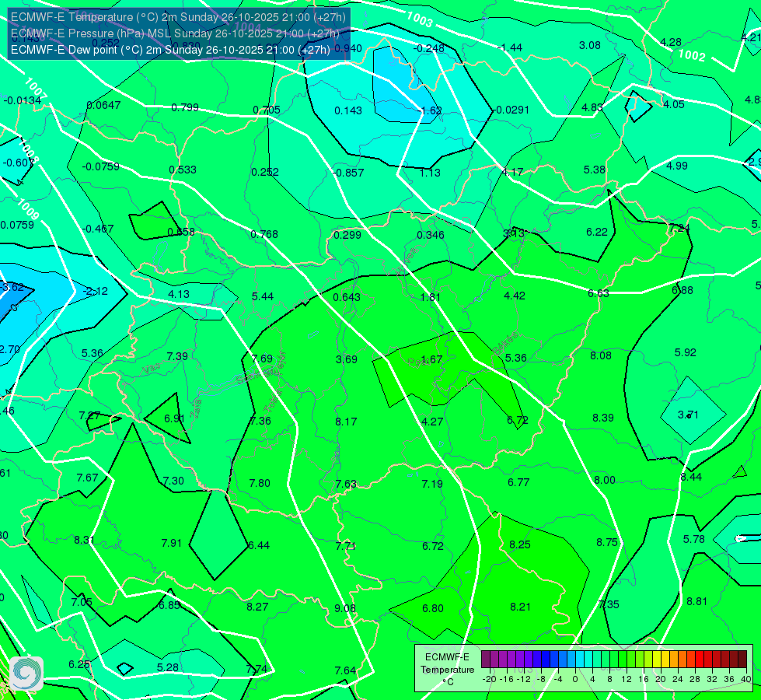This screenshot has height=700, width=761.
Task: Click the yellow 20 °C legend swatch
Action: [x=657, y=660]
